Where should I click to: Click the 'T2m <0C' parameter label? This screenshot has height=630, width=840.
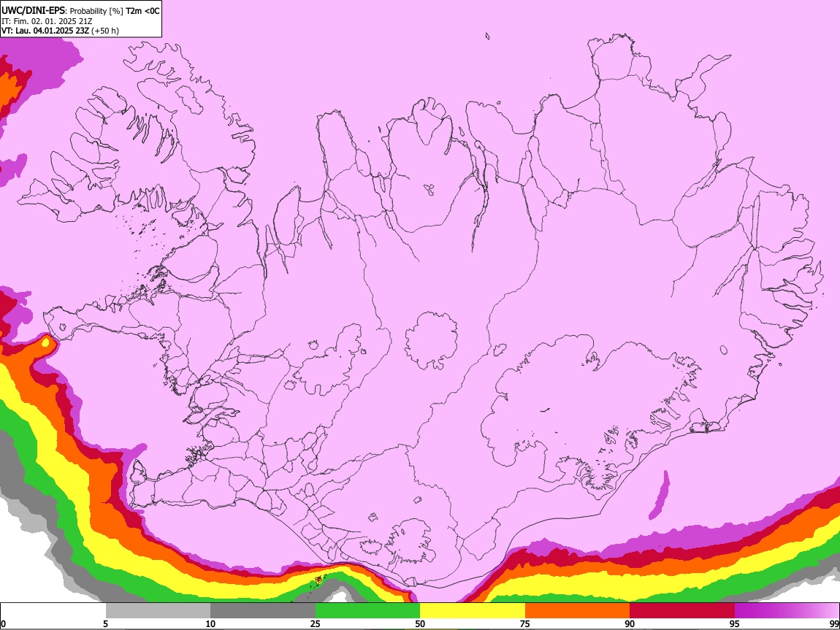coord(142,11)
